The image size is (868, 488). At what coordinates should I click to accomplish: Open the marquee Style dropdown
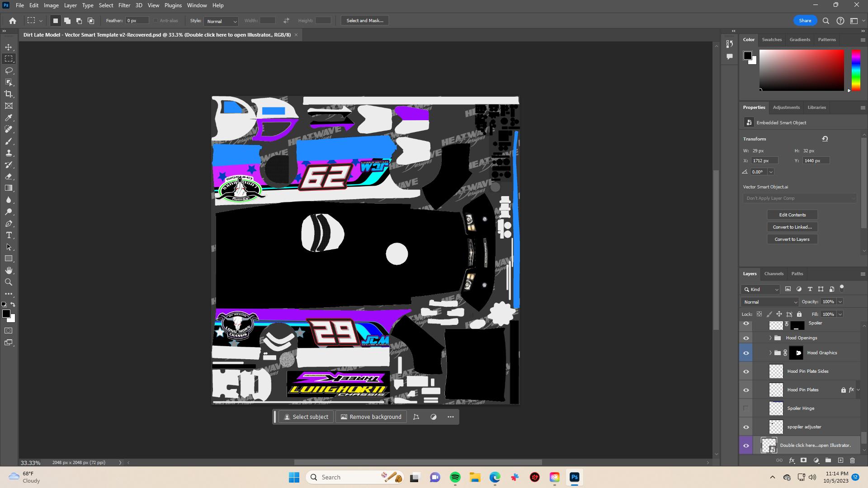point(221,21)
